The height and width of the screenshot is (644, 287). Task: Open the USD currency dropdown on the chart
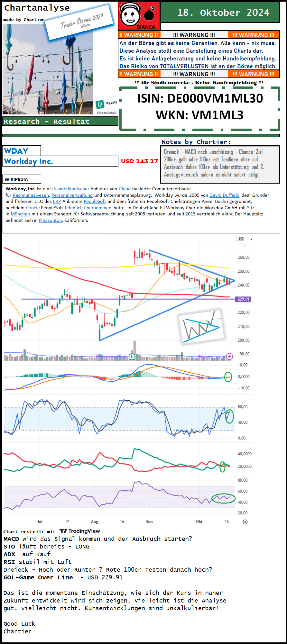(x=245, y=239)
